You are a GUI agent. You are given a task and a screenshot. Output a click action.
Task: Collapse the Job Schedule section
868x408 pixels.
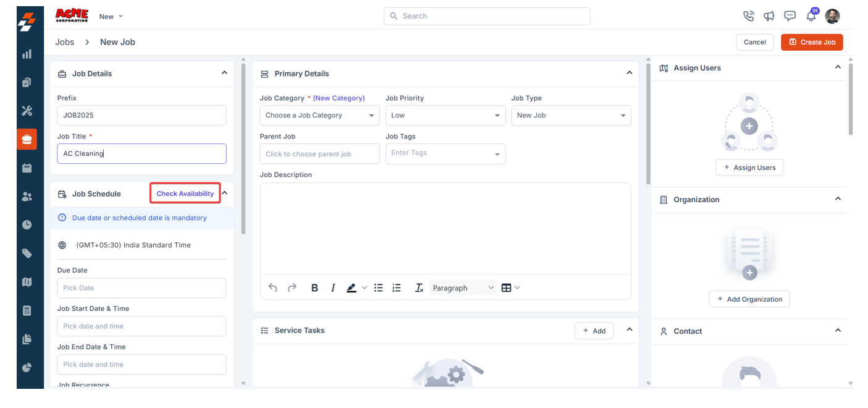[225, 193]
